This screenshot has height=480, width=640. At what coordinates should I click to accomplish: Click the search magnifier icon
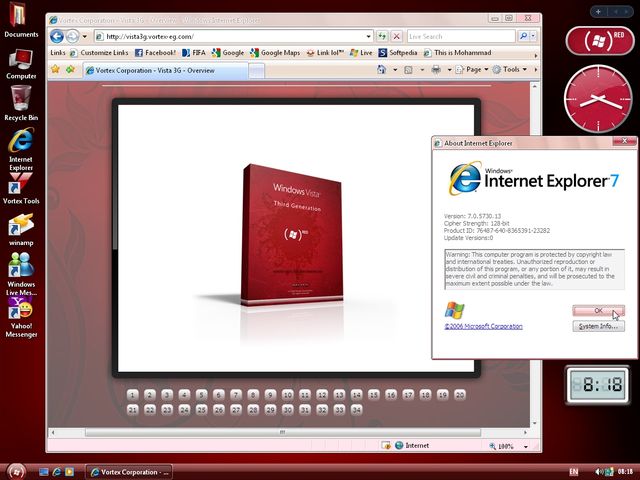523,36
